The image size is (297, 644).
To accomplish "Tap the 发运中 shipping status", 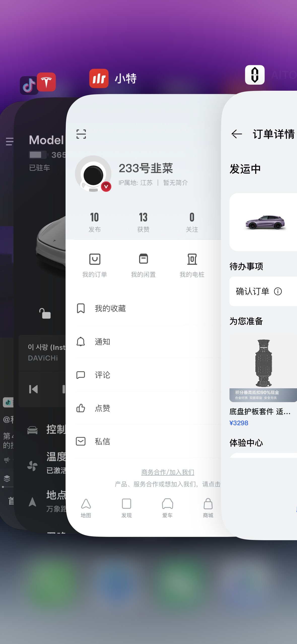I will [245, 169].
